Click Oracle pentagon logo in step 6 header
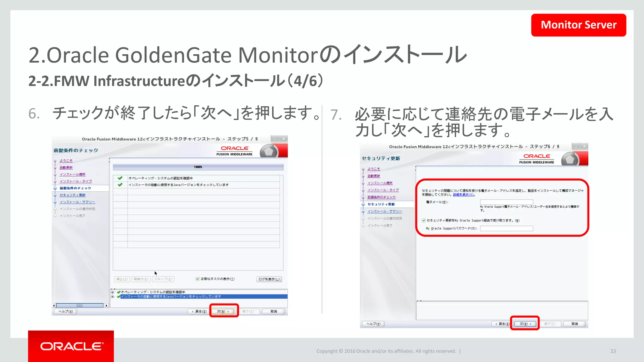Image resolution: width=644 pixels, height=362 pixels. point(570,159)
